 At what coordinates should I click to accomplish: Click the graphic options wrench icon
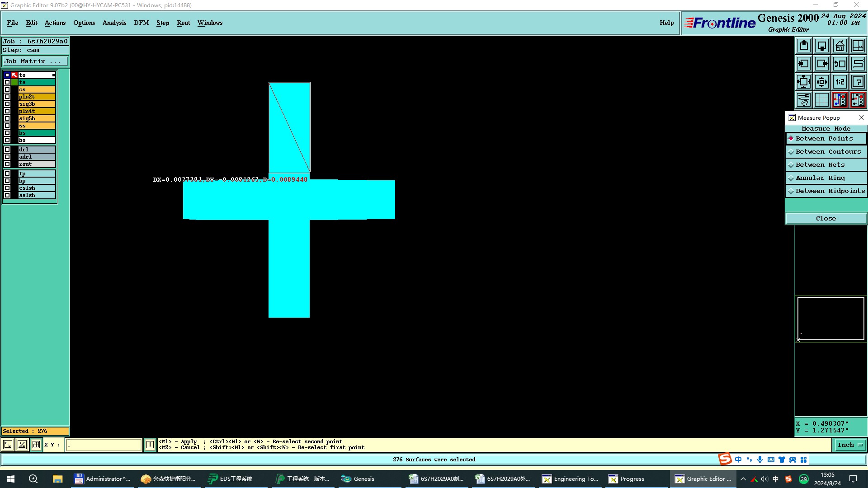[804, 100]
